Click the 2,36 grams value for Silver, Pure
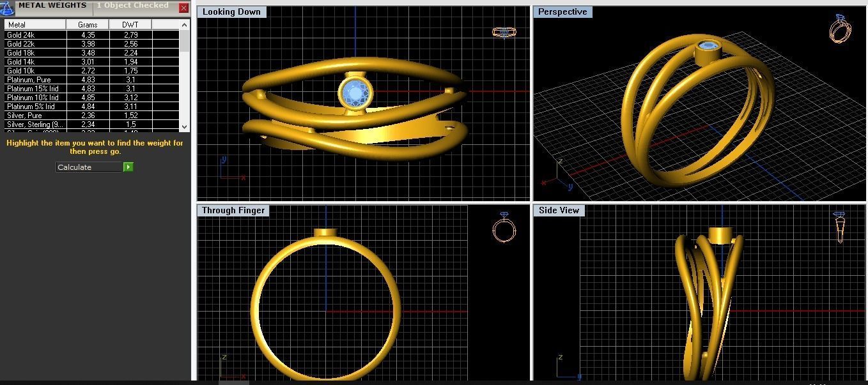 [88, 116]
